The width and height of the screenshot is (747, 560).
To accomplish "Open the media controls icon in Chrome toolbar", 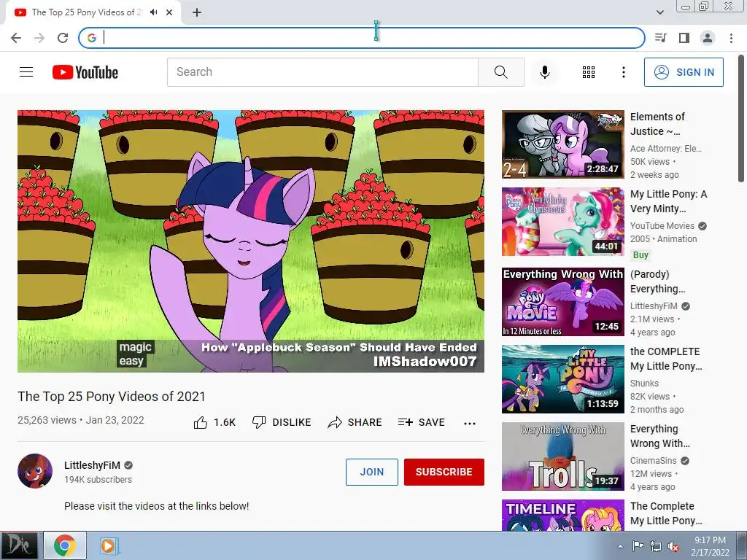I will pyautogui.click(x=660, y=38).
